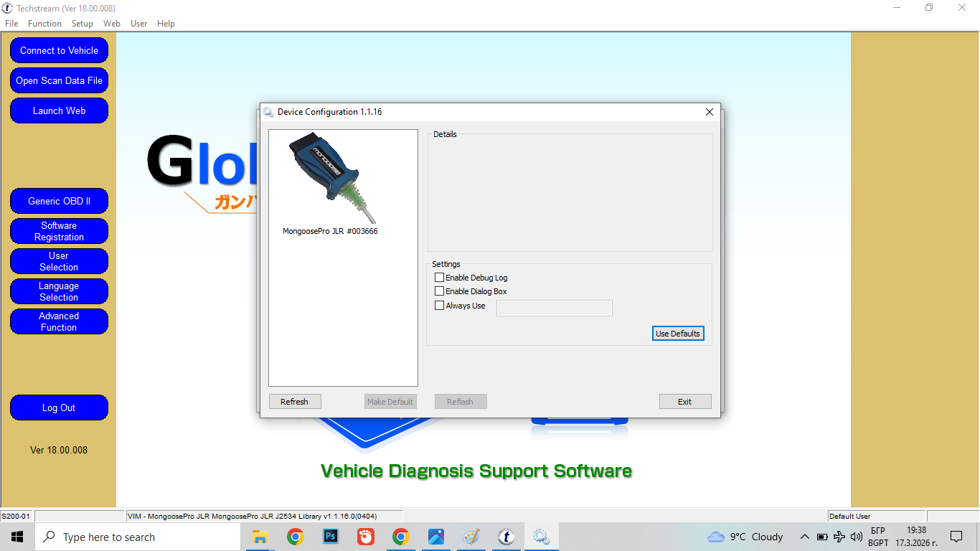Click the volume speaker tray icon
Image resolution: width=980 pixels, height=551 pixels.
click(x=856, y=537)
